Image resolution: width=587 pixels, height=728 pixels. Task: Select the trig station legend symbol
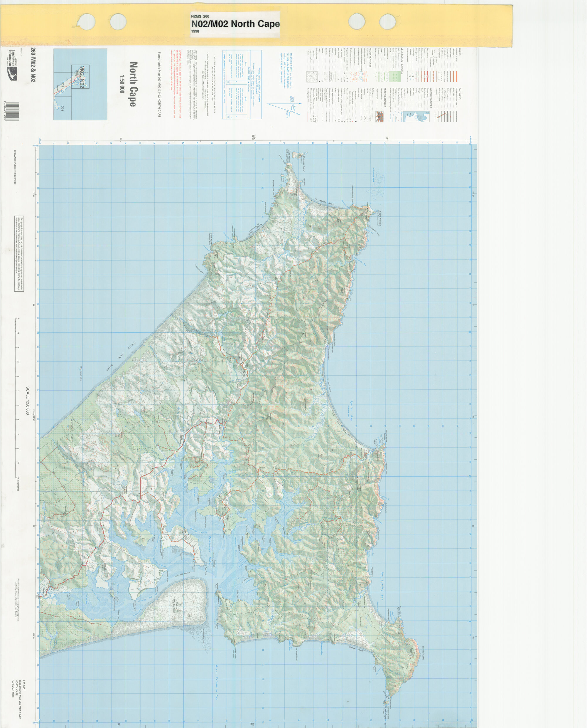(x=348, y=78)
